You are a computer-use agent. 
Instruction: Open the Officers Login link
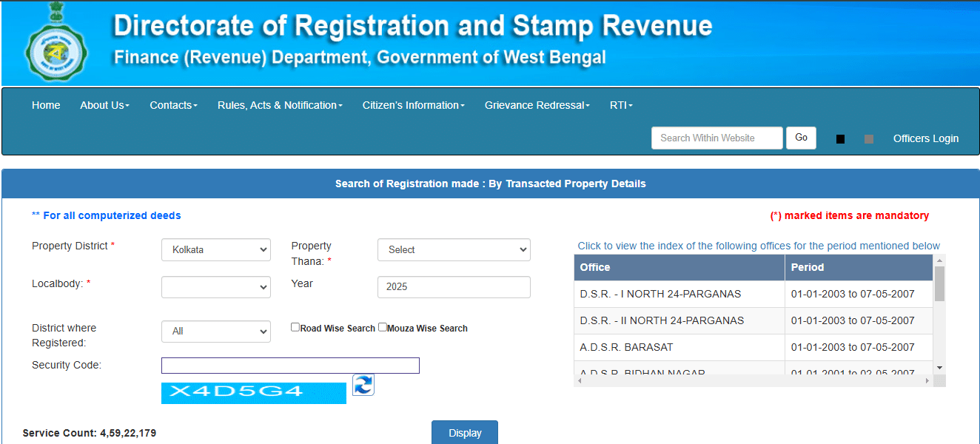click(x=925, y=138)
